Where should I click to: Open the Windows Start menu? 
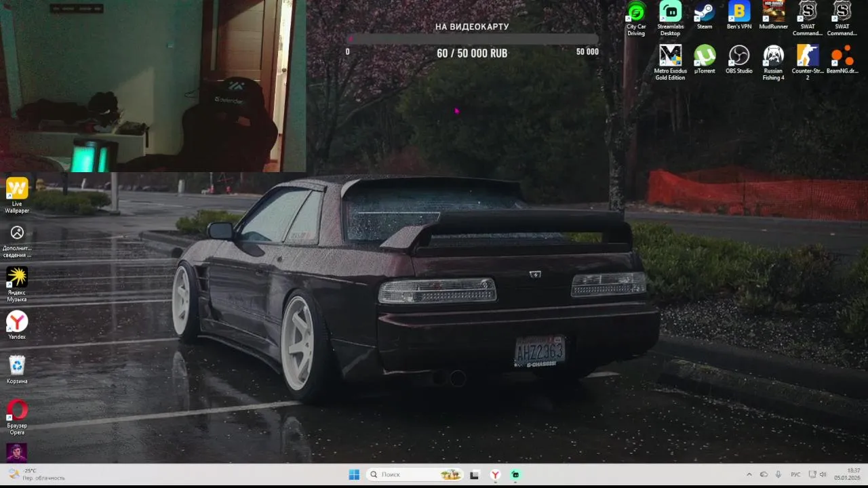[354, 474]
